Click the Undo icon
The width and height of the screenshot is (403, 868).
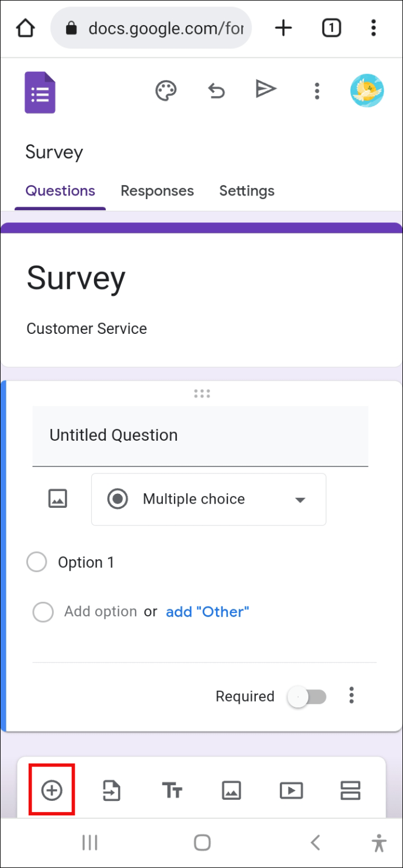pos(216,90)
